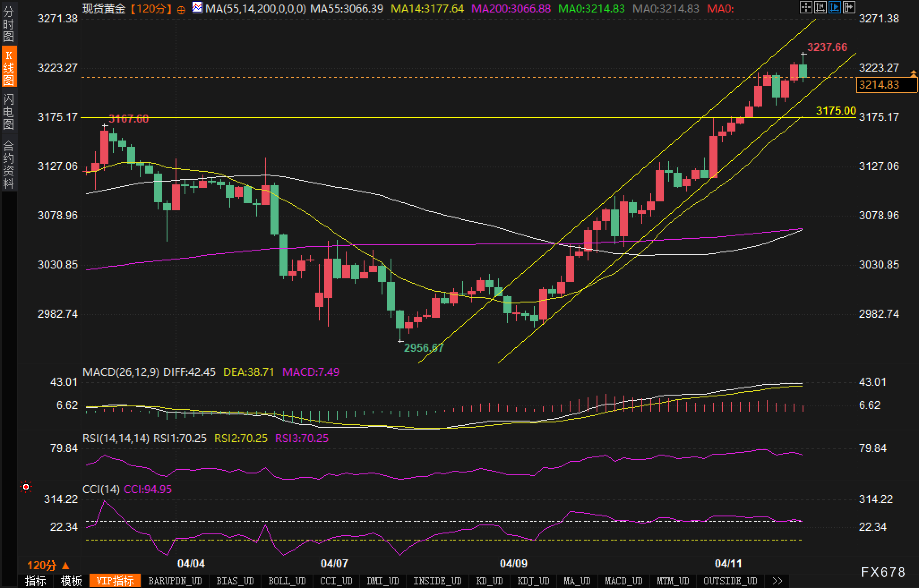Open the 模板 templates menu

click(71, 581)
